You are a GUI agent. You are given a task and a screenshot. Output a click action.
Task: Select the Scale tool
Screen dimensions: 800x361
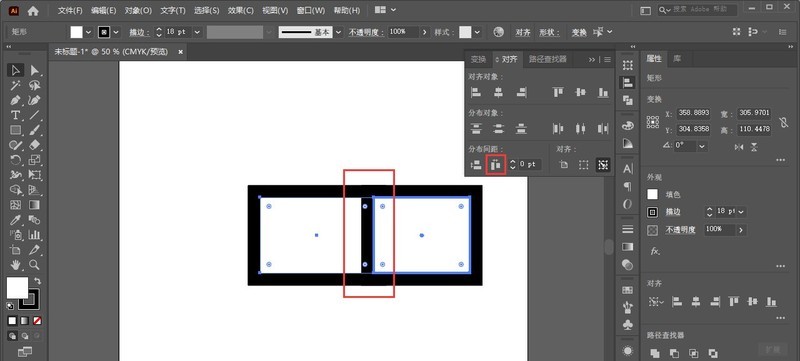pyautogui.click(x=35, y=160)
